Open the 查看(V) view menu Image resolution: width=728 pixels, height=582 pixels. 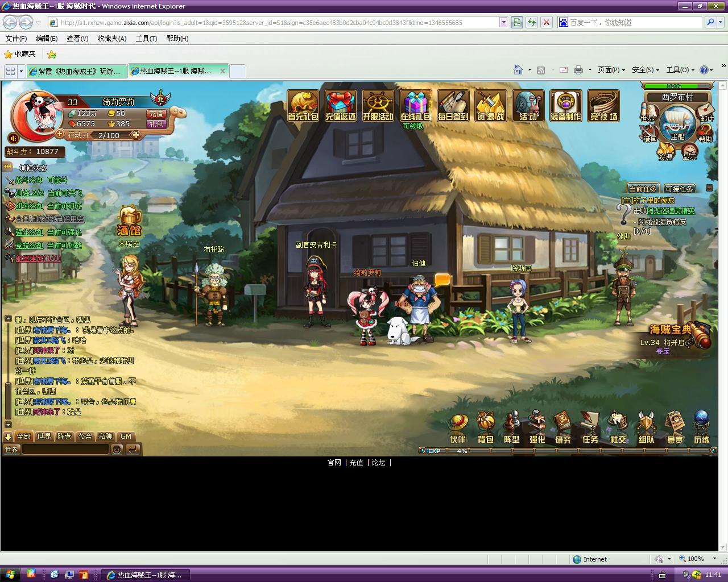(x=77, y=38)
